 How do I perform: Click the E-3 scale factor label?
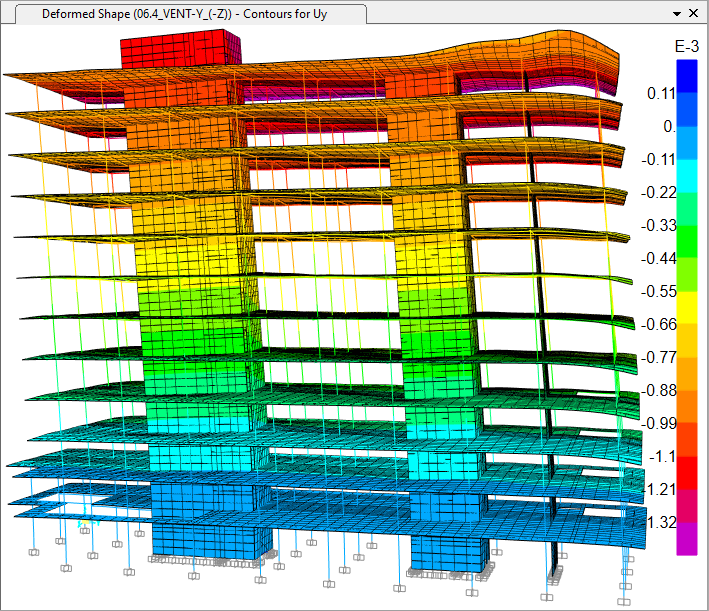coord(686,46)
